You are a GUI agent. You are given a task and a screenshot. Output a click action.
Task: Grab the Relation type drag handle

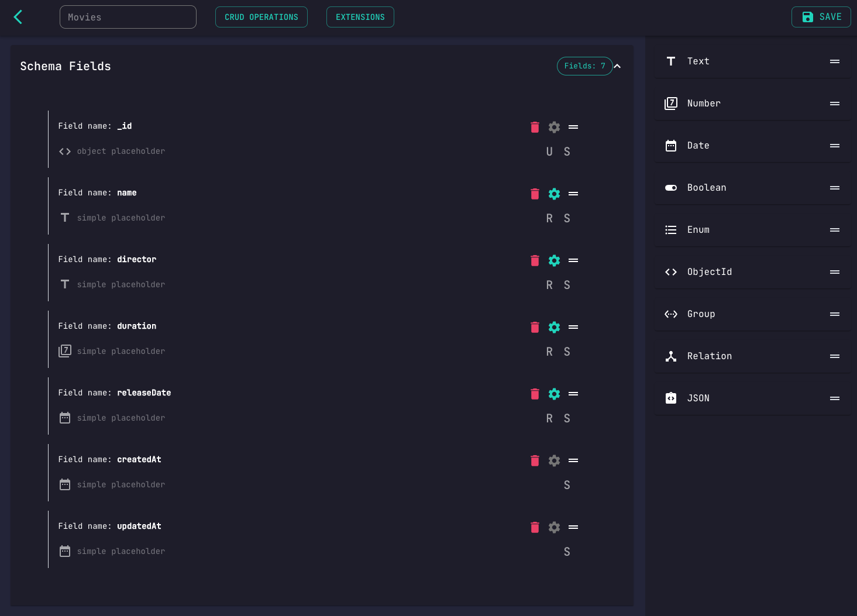point(835,356)
